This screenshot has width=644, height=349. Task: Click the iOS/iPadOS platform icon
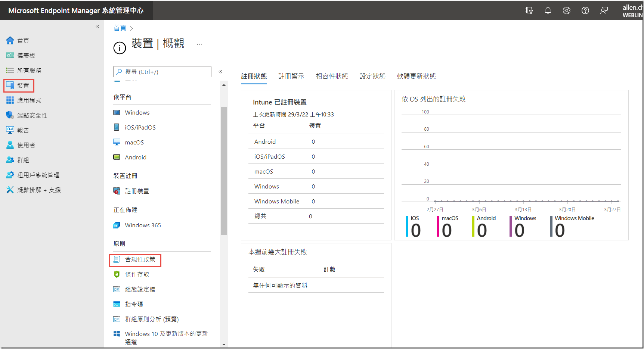pos(117,127)
